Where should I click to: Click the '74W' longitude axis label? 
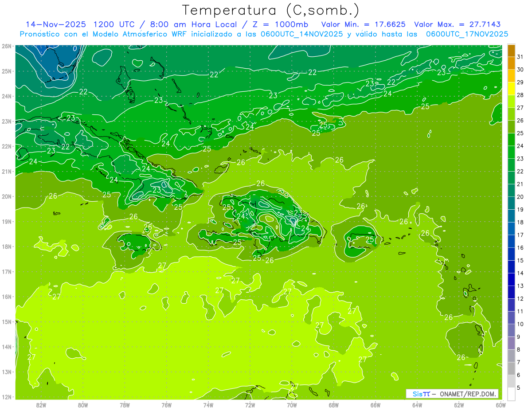click(x=208, y=405)
